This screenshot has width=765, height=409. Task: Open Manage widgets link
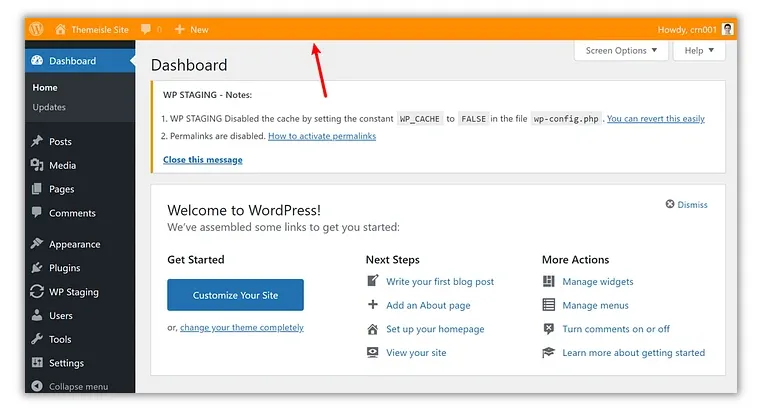(598, 282)
